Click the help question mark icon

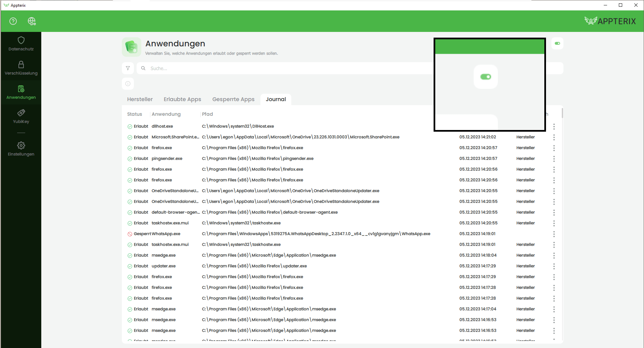tap(13, 21)
